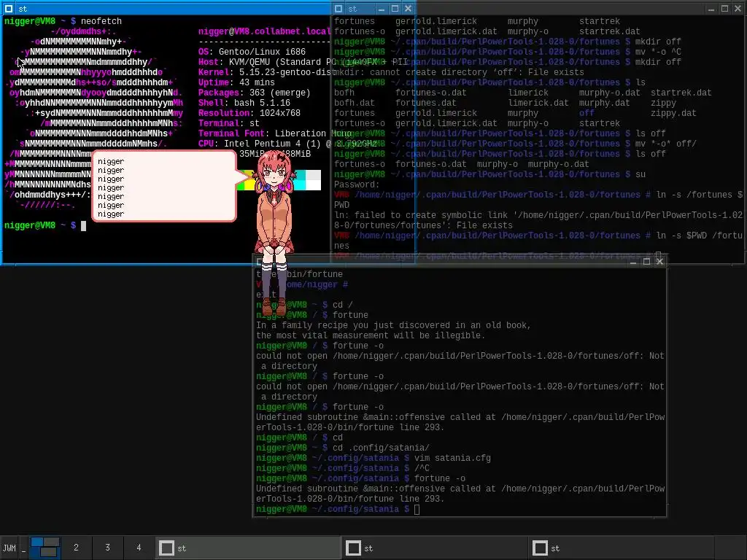Click 'OS: Gentoo/Linux i686' line

tap(252, 52)
